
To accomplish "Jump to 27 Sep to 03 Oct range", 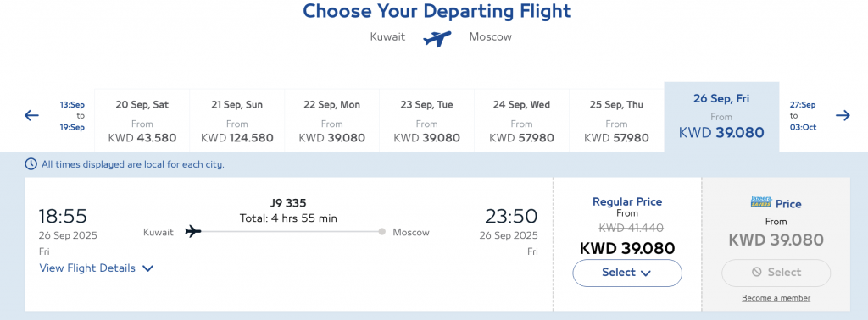I will [x=802, y=115].
